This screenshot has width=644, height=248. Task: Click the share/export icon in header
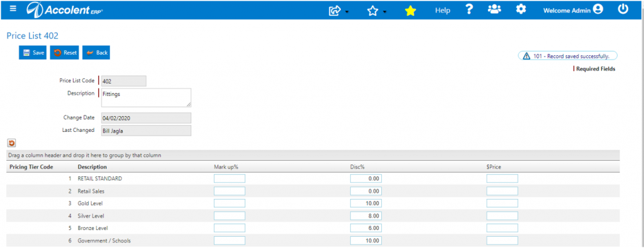(335, 11)
